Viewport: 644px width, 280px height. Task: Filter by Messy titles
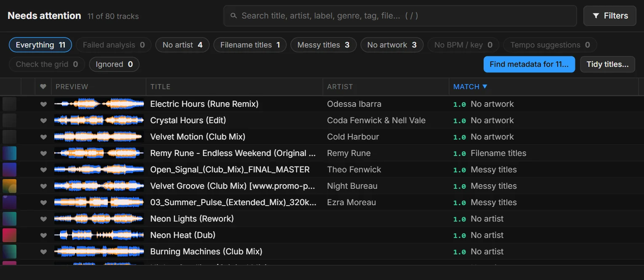(x=323, y=45)
